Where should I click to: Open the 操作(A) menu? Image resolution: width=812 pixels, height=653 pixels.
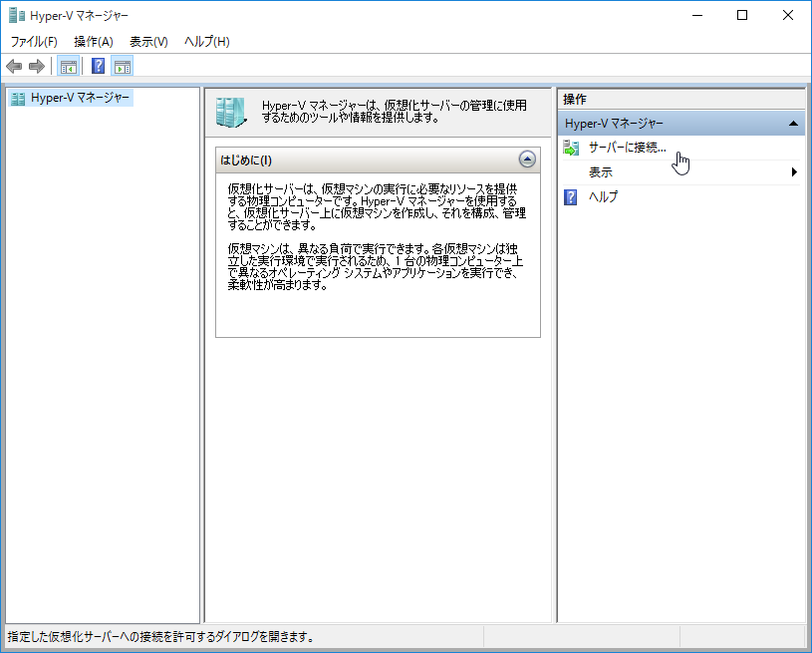coord(94,42)
